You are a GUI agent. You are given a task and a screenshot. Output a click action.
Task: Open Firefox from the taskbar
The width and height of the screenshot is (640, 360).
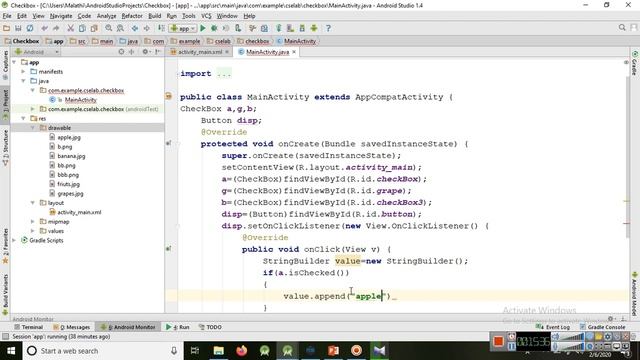[x=242, y=351]
